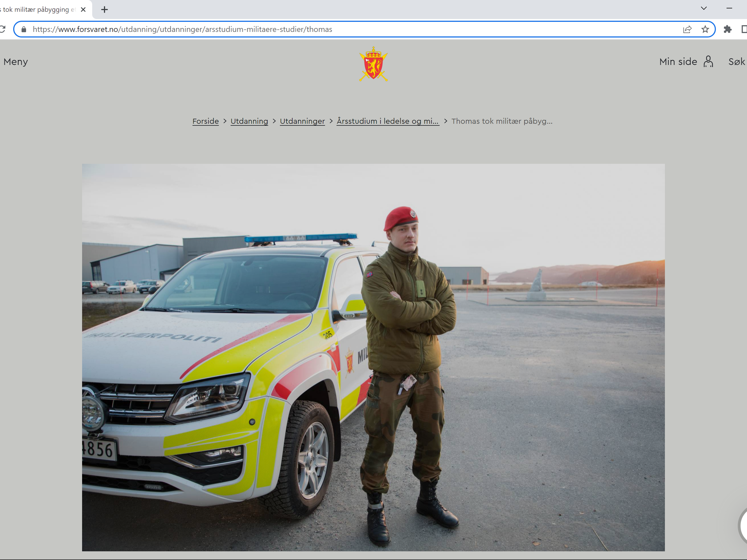This screenshot has width=747, height=560.
Task: Open the browser extensions puzzle icon
Action: click(728, 29)
